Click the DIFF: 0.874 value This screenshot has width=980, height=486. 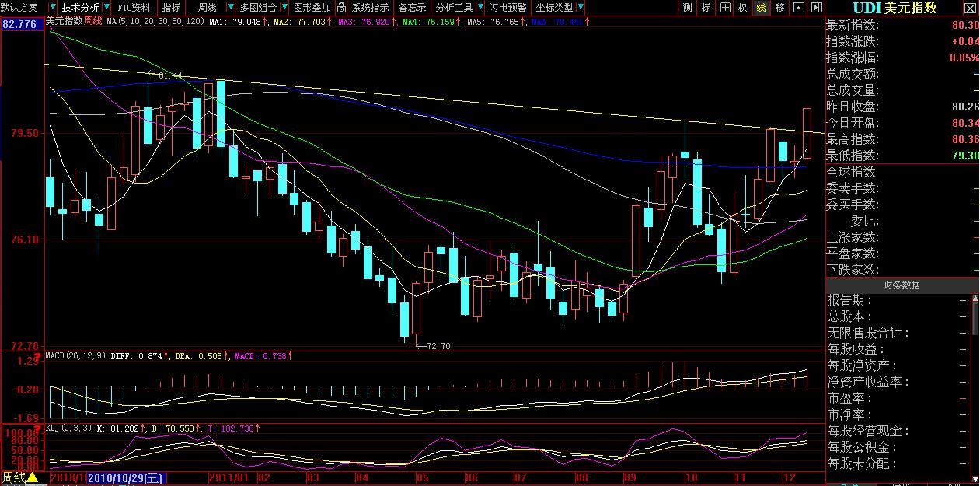(137, 356)
